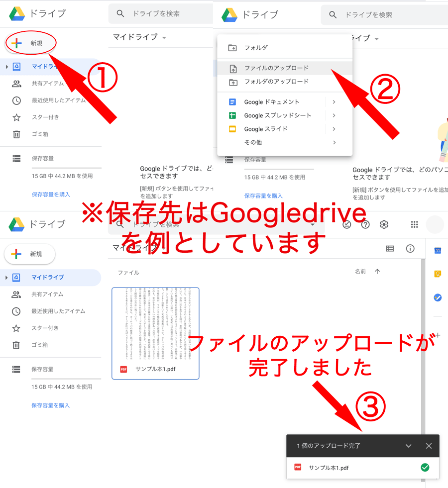Click the Drive logo in top-left view
This screenshot has height=488, width=448.
[x=17, y=13]
